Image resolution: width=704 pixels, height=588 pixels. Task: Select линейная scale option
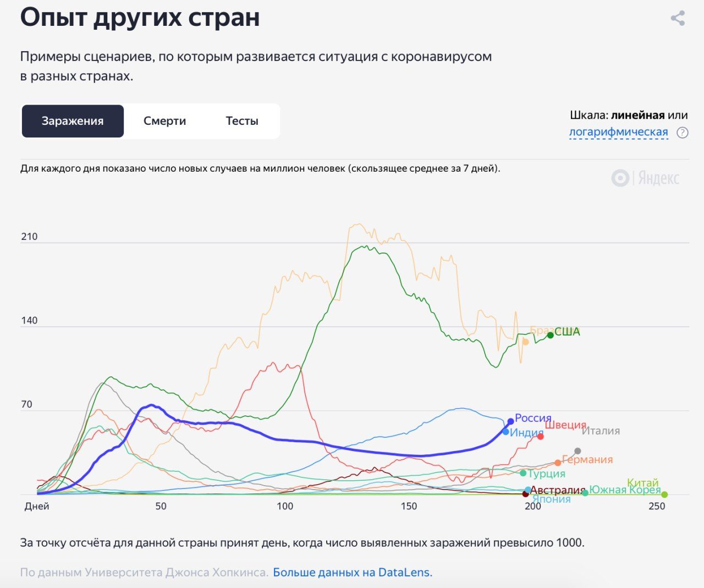point(637,116)
